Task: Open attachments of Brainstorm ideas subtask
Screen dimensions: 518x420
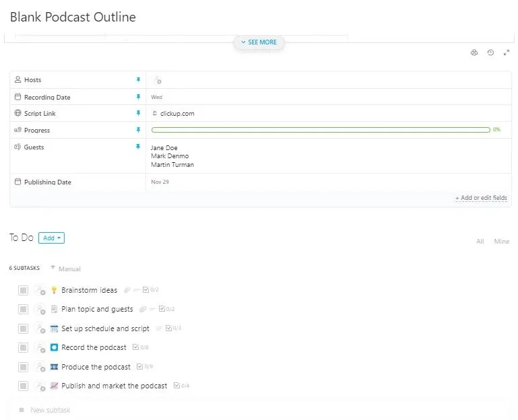Action: 127,290
